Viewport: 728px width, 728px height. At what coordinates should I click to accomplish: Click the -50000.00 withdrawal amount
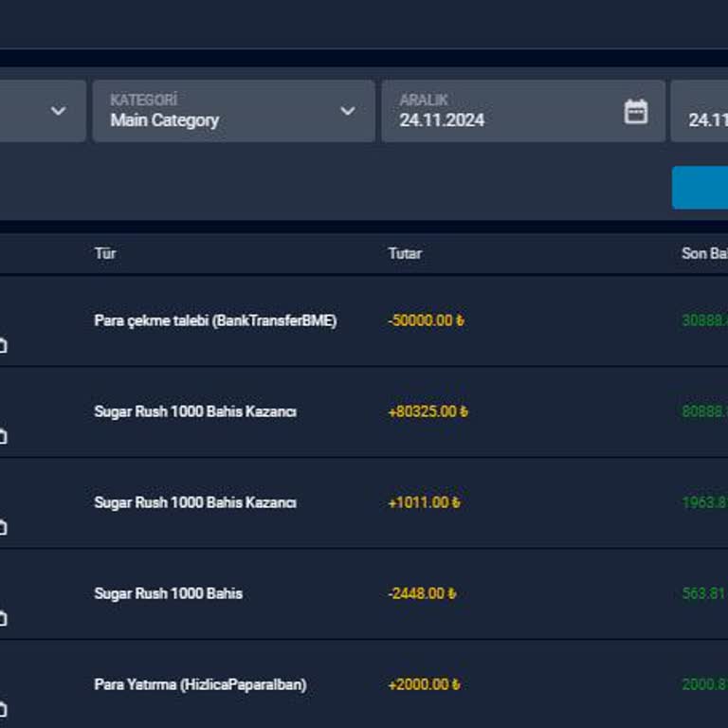click(426, 320)
